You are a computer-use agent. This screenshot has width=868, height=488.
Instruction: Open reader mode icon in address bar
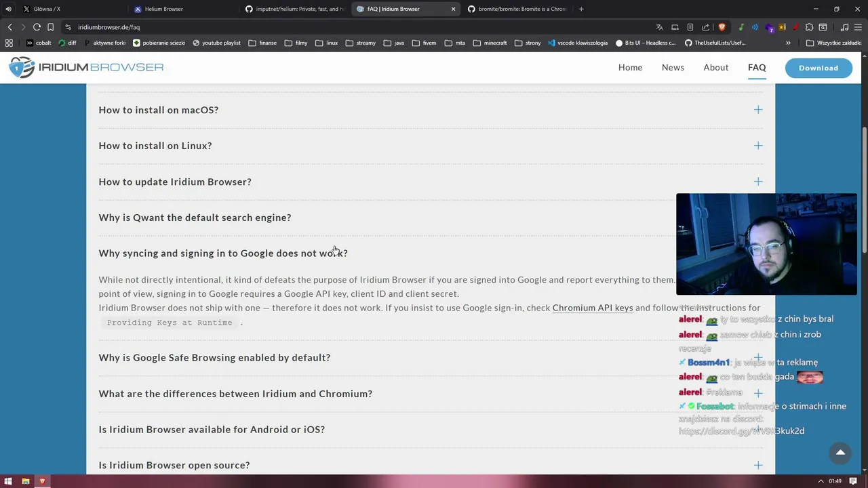coord(690,27)
